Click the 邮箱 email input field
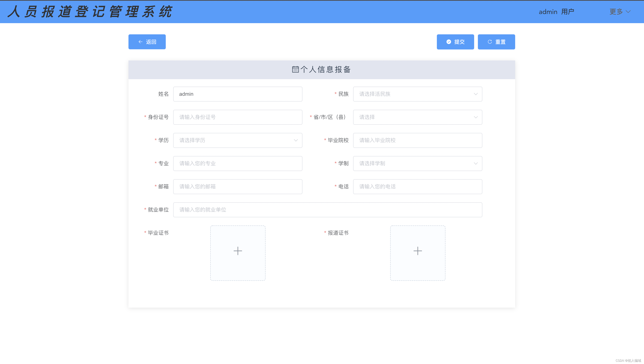This screenshot has height=364, width=644. click(238, 186)
